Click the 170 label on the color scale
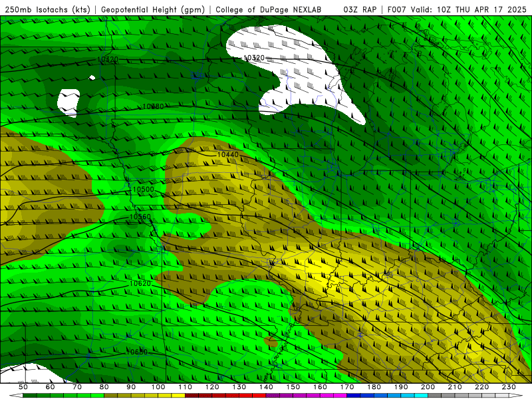Image resolution: width=532 pixels, height=399 pixels. 347,387
